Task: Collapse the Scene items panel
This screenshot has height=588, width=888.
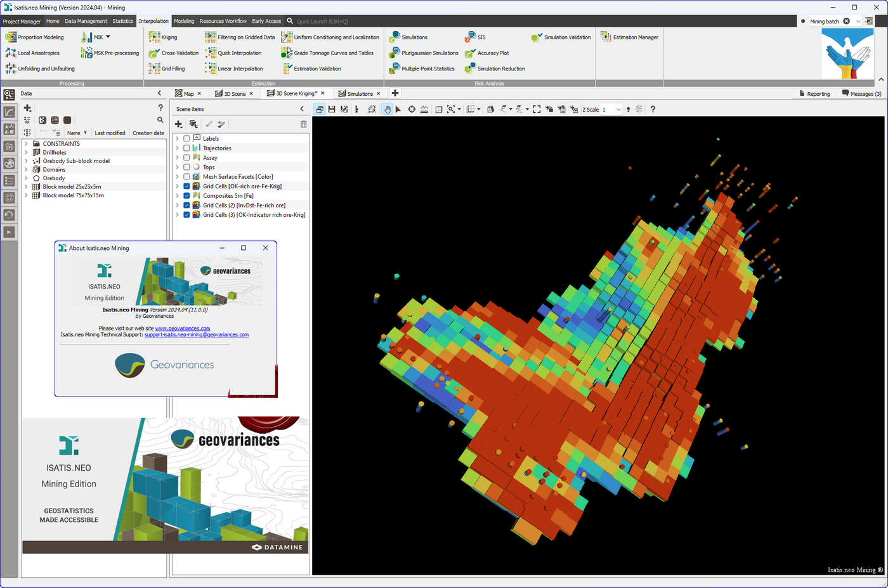Action: pyautogui.click(x=302, y=109)
